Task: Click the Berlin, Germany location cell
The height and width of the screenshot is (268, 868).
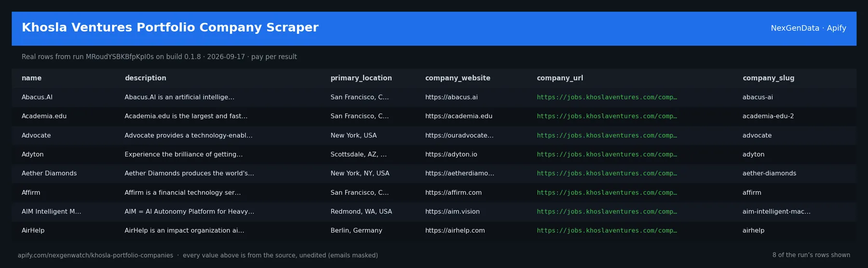Action: pyautogui.click(x=356, y=230)
